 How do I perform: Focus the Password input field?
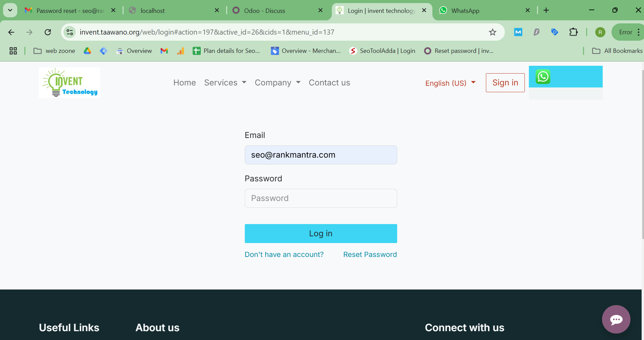(321, 198)
